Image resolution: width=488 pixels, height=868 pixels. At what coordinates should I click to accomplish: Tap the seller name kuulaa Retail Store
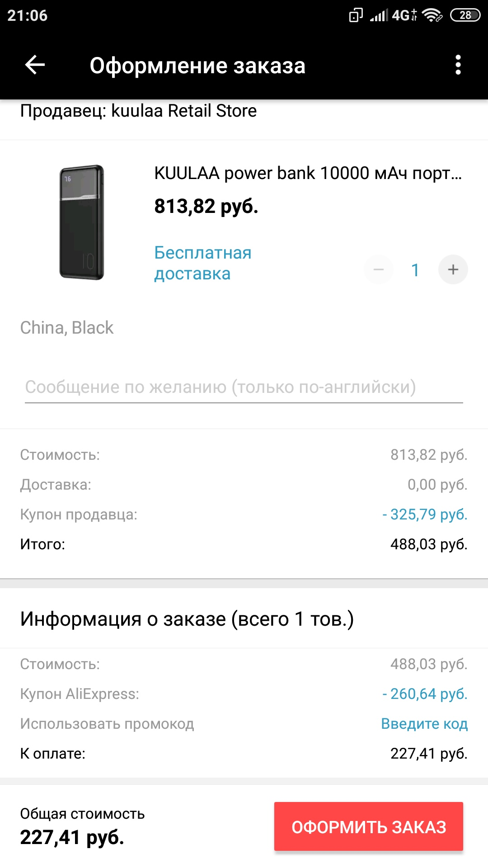click(184, 111)
